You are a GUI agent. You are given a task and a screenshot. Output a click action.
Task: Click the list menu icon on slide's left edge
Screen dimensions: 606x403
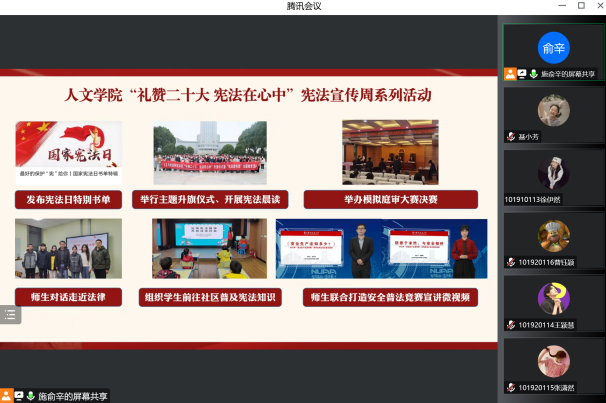(9, 314)
